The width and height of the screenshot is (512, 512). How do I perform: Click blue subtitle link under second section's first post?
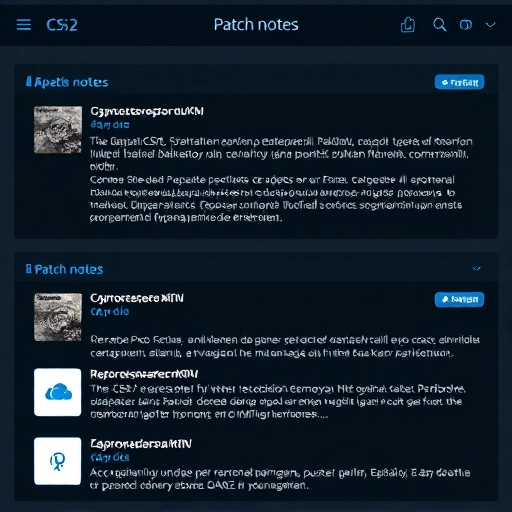click(110, 312)
